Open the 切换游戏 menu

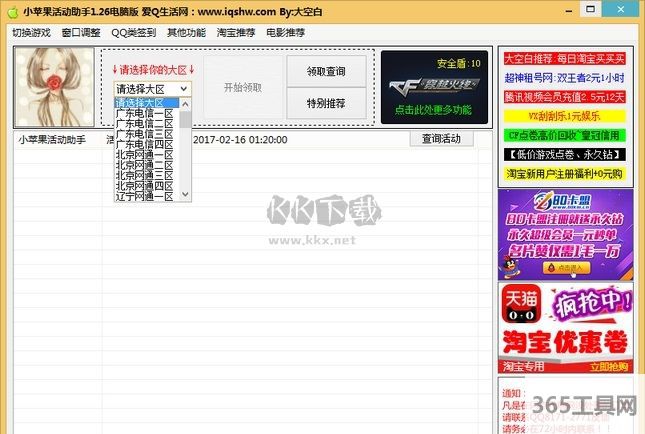[x=30, y=32]
